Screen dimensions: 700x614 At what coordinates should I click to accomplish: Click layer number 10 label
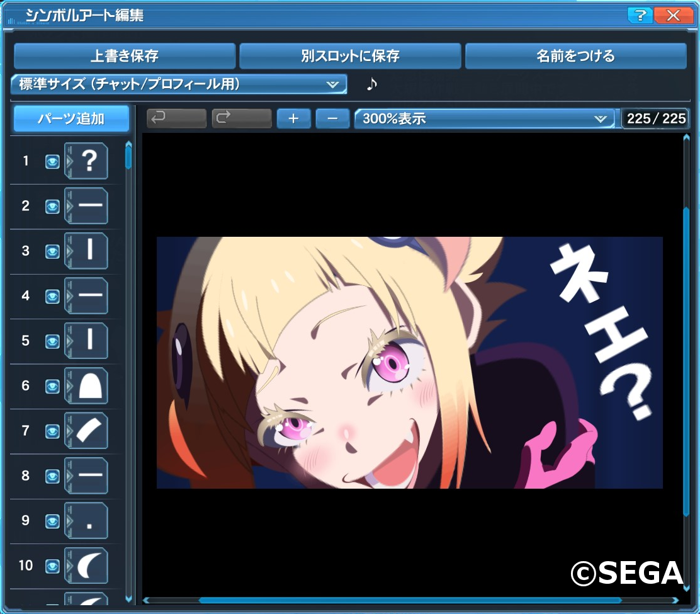click(x=25, y=566)
